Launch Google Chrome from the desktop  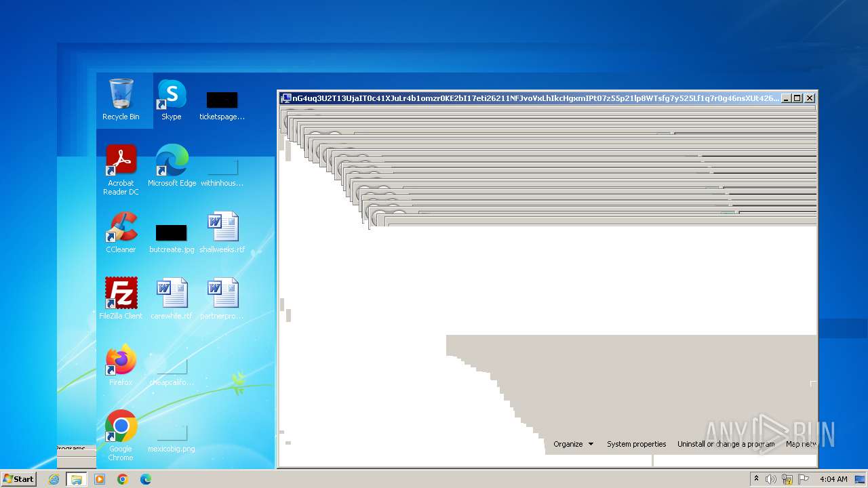(121, 436)
